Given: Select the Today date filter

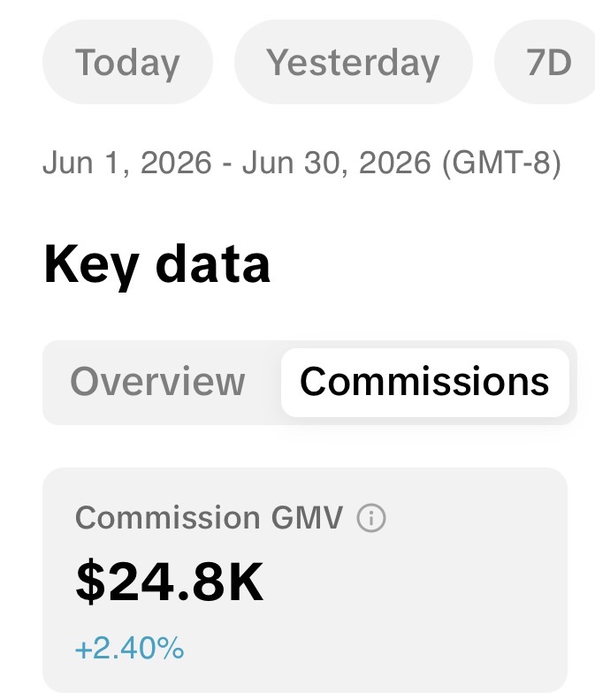Looking at the screenshot, I should point(127,62).
